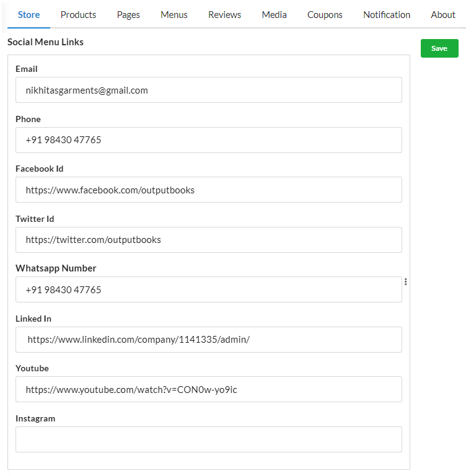Click the Social Menu Links heading
This screenshot has width=466, height=476.
point(45,42)
